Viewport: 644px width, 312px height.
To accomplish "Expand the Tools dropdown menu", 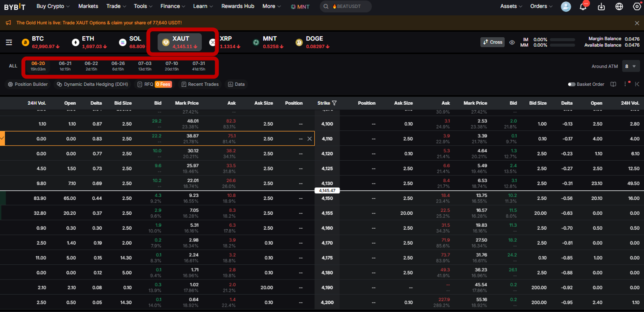I will click(143, 6).
